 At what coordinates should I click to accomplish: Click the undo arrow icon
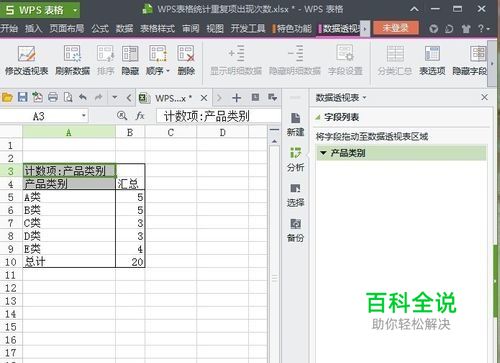coord(83,97)
